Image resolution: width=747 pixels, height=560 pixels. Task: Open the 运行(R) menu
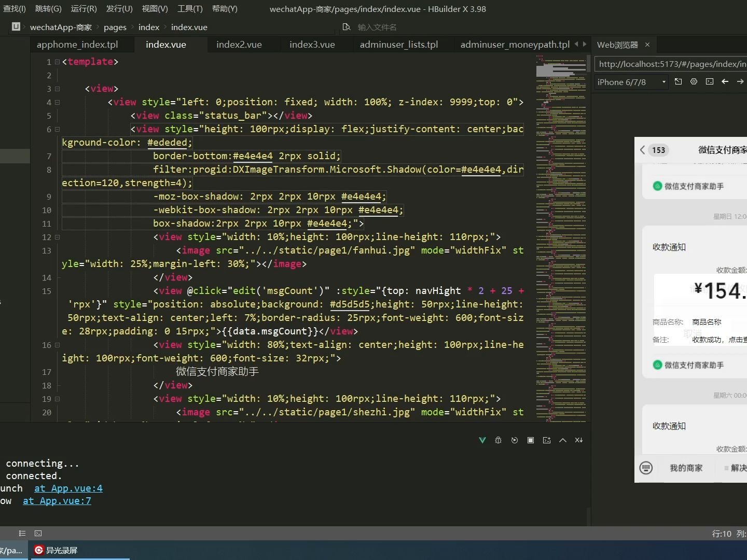click(x=84, y=9)
